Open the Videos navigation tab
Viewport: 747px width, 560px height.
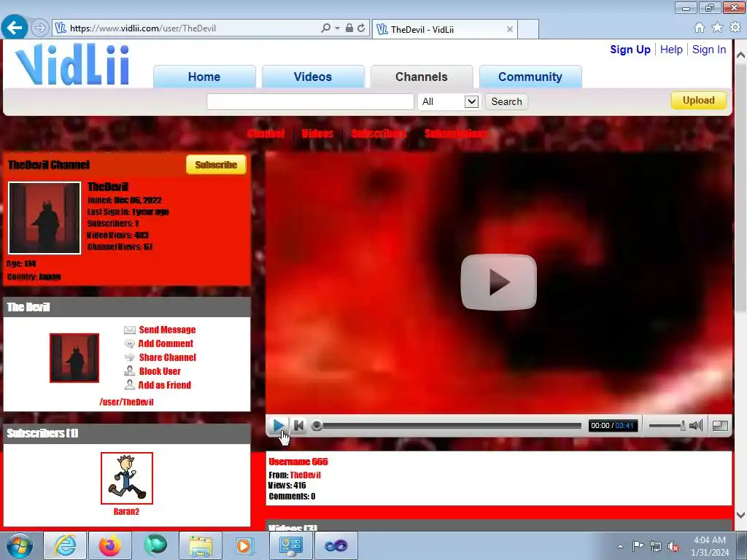[312, 77]
